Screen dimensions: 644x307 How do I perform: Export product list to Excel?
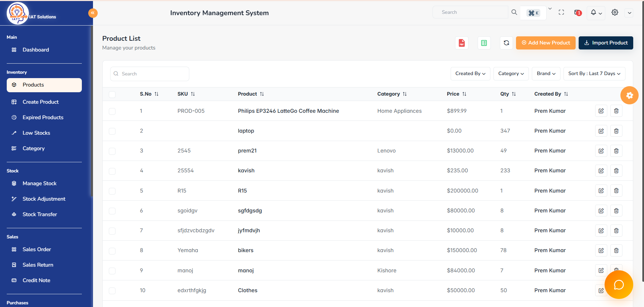[484, 43]
